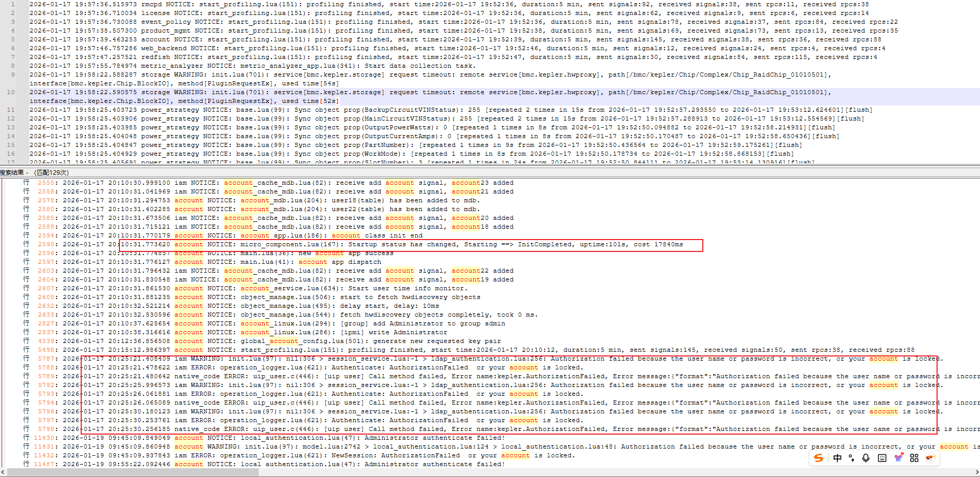Select search result line 11430
The width and height of the screenshot is (980, 477).
pyautogui.click(x=310, y=438)
